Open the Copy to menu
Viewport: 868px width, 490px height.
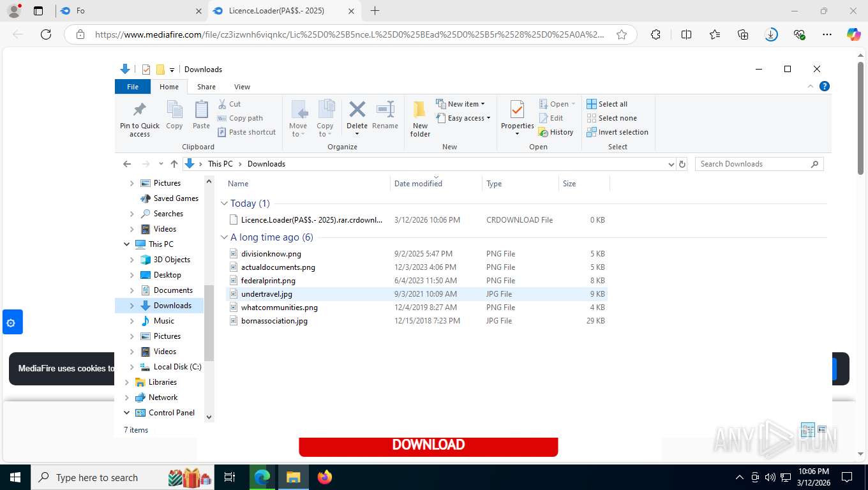325,119
